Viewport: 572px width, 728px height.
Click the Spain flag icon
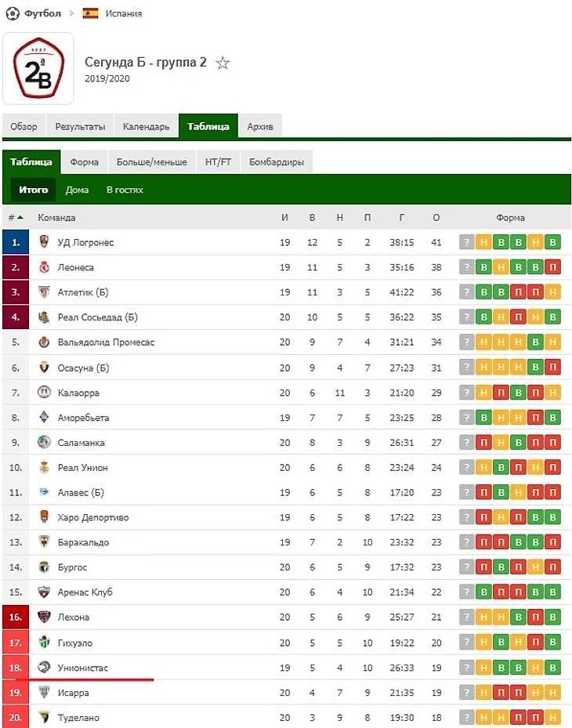pyautogui.click(x=90, y=13)
